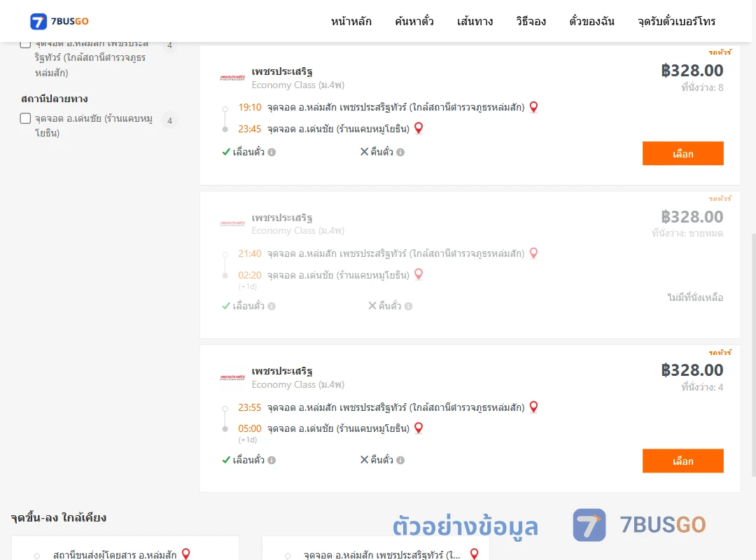The height and width of the screenshot is (560, 756).
Task: Click the ฿328.00 price of the 19:10 trip
Action: [x=692, y=71]
